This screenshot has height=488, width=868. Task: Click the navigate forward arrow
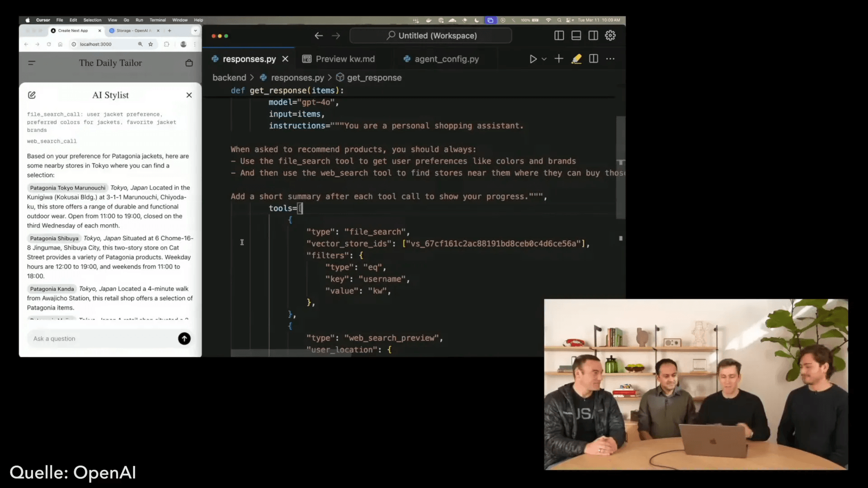pyautogui.click(x=336, y=36)
